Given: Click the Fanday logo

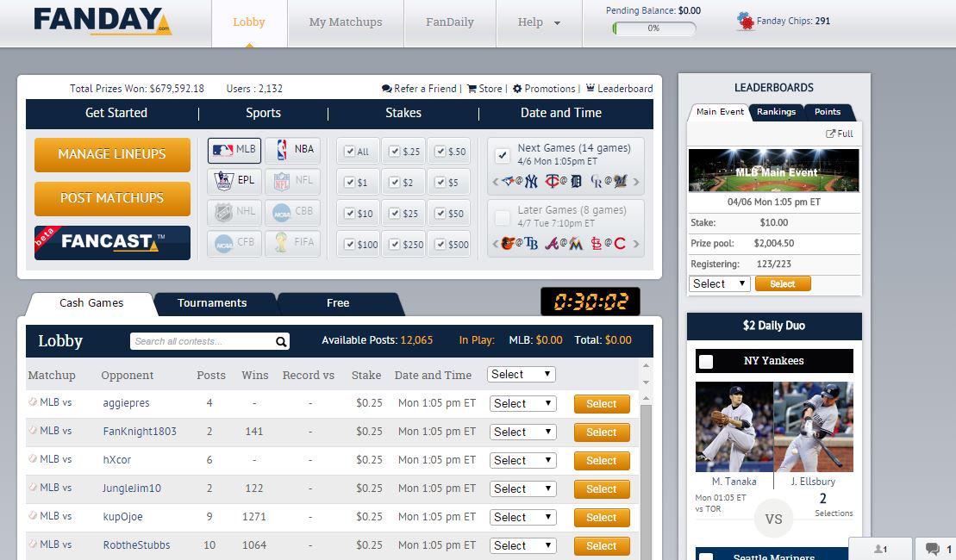Looking at the screenshot, I should pyautogui.click(x=102, y=21).
